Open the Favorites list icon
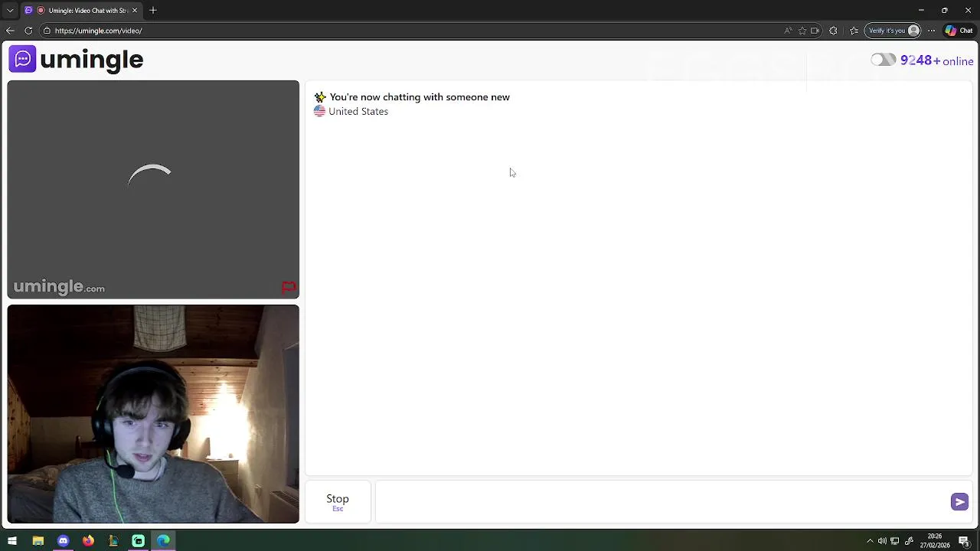The height and width of the screenshot is (551, 980). (x=854, y=31)
